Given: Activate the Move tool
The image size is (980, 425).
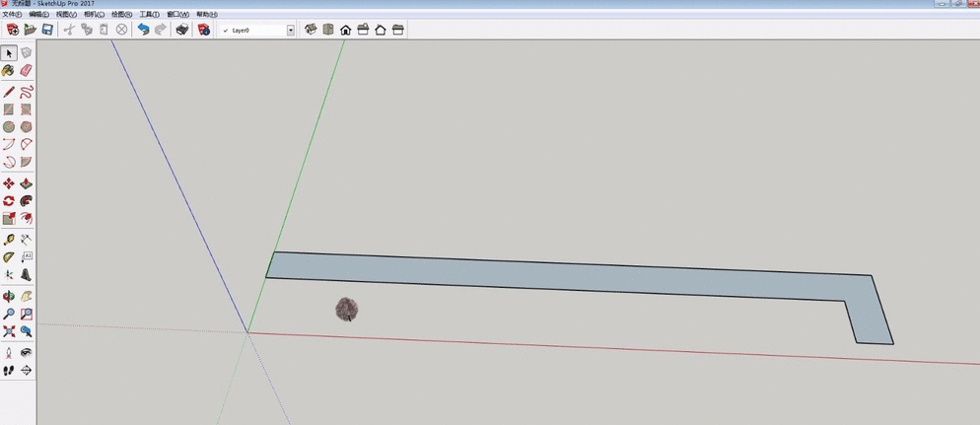Looking at the screenshot, I should click(9, 183).
